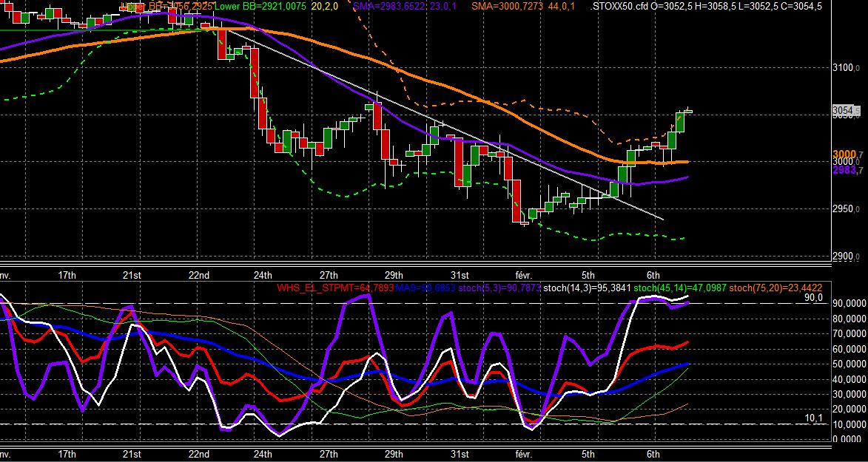
Task: Click the 50,0000 stochastic axis value
Action: 849,364
